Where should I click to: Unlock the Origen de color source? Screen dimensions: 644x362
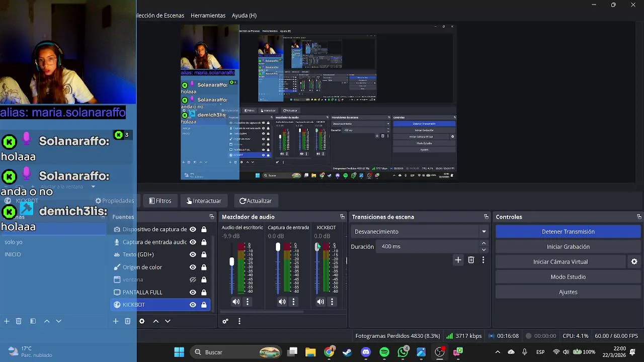click(x=204, y=267)
